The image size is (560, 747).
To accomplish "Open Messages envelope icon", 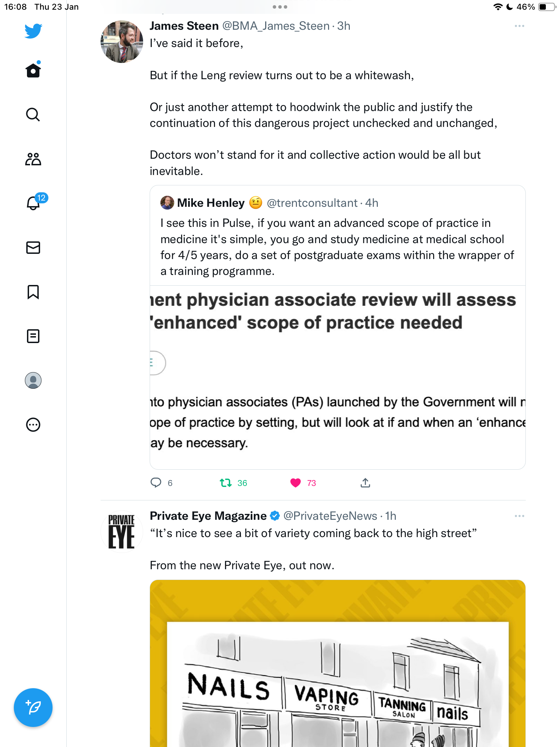I will (x=33, y=248).
